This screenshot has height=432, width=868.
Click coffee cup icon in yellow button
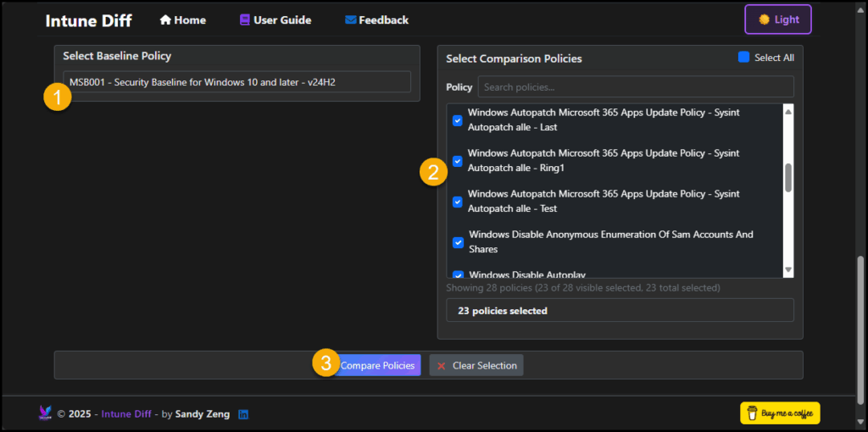click(x=753, y=413)
